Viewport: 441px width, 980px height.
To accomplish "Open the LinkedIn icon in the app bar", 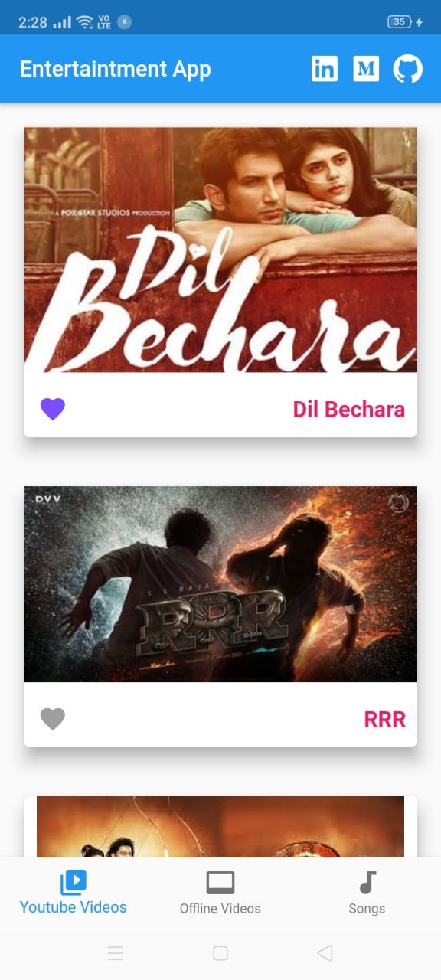I will click(325, 69).
